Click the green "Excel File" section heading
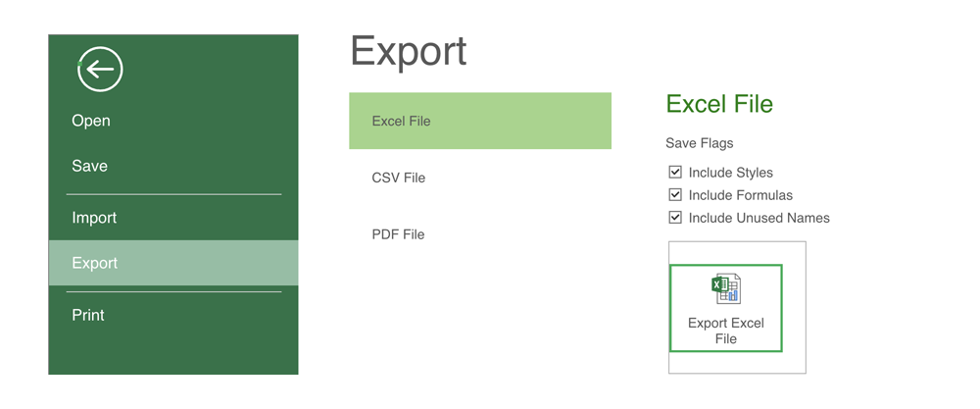This screenshot has width=980, height=409. pyautogui.click(x=719, y=104)
